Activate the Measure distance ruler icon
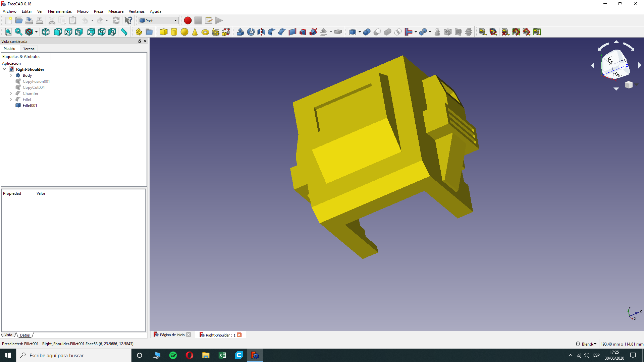Viewport: 644px width, 362px height. pyautogui.click(x=124, y=32)
